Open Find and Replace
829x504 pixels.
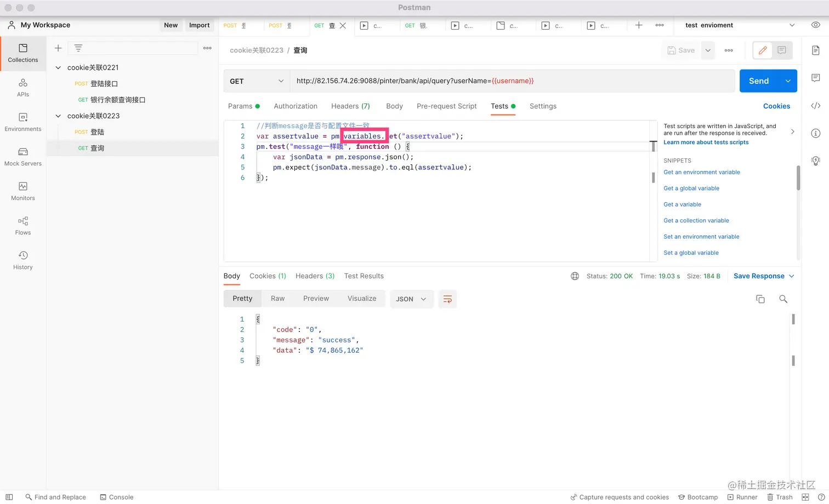[x=55, y=497]
